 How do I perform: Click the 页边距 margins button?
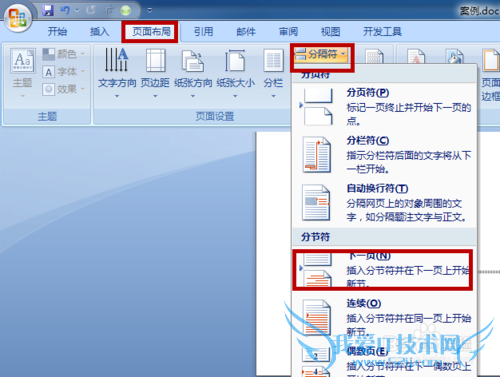(x=155, y=73)
